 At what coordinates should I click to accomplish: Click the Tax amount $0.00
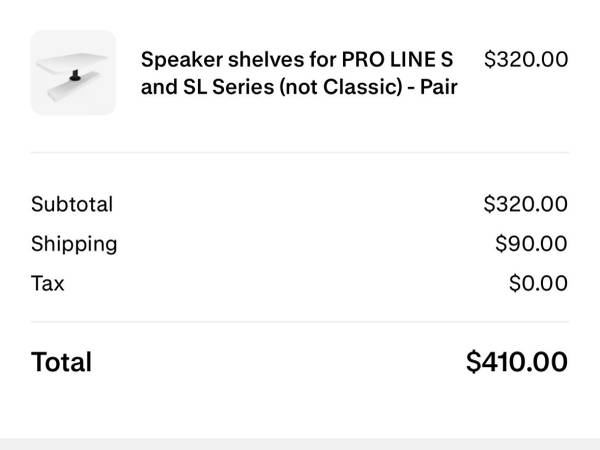pyautogui.click(x=538, y=283)
